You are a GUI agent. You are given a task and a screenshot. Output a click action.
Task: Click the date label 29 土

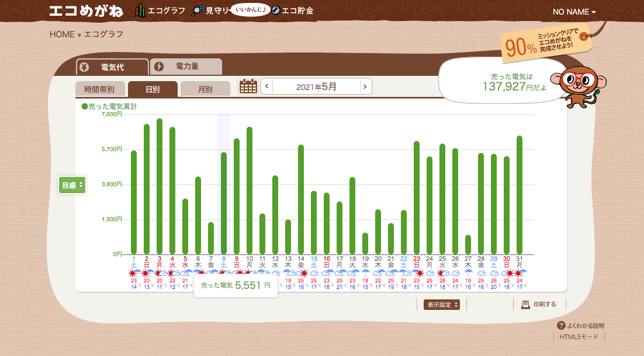[494, 262]
